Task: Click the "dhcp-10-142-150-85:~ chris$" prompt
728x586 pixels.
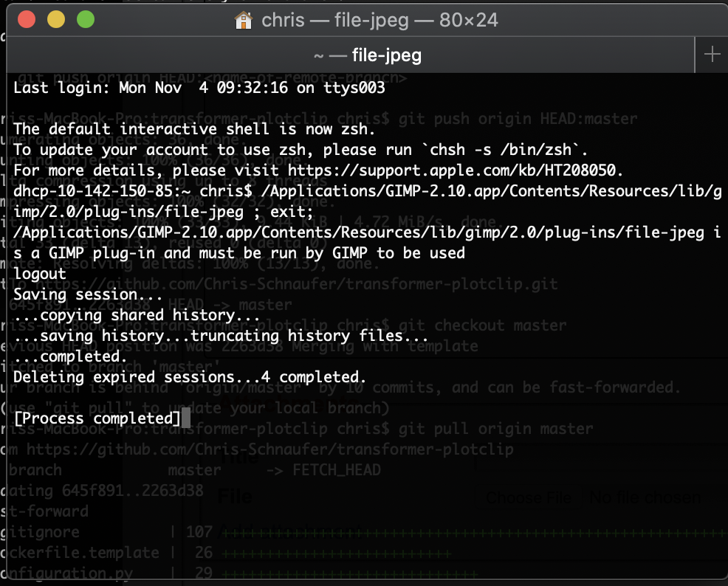Action: coord(133,190)
